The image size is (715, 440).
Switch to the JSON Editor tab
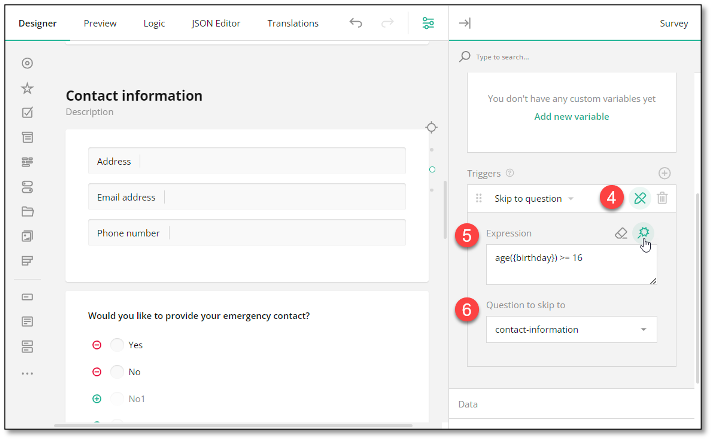click(216, 23)
